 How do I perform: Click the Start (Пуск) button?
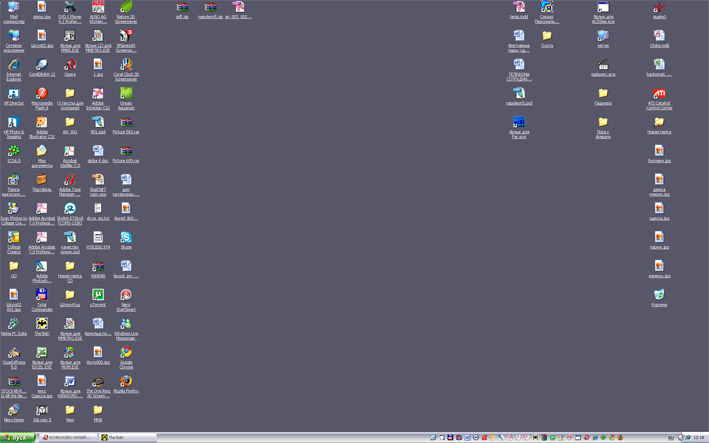tap(18, 438)
